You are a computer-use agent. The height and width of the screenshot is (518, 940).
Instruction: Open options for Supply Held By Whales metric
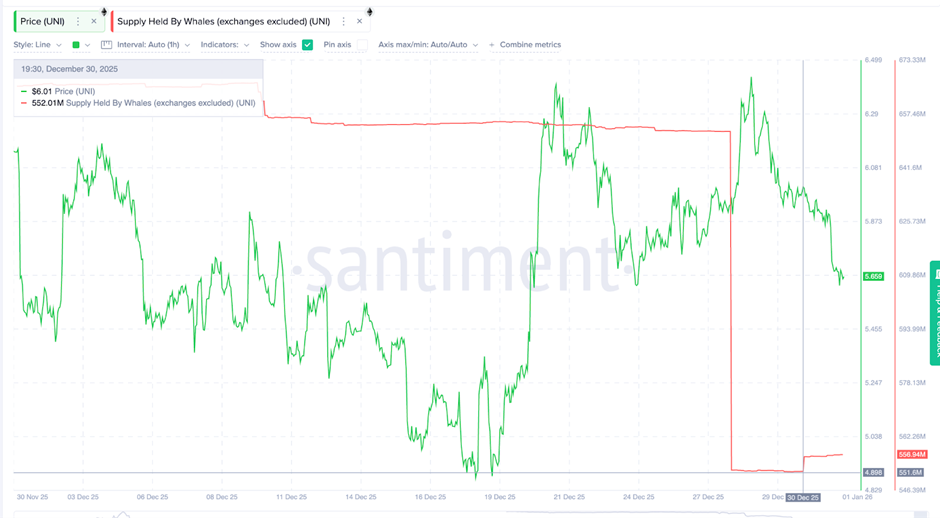(343, 21)
